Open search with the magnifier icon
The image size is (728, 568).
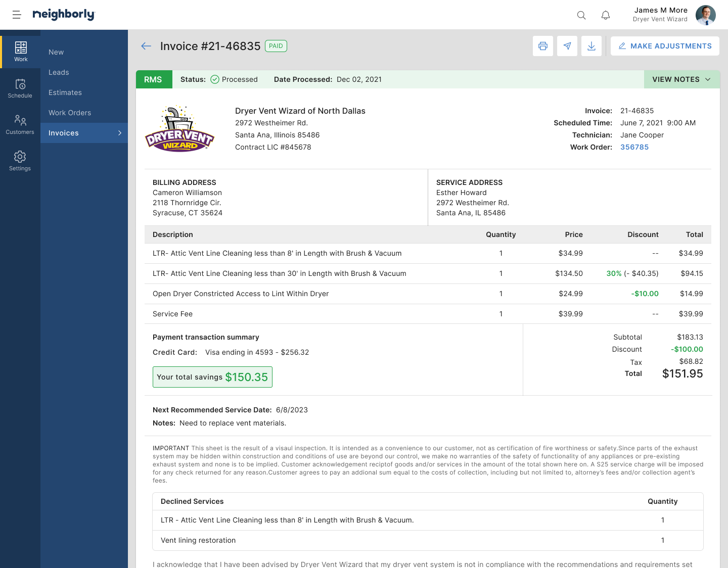pyautogui.click(x=581, y=15)
